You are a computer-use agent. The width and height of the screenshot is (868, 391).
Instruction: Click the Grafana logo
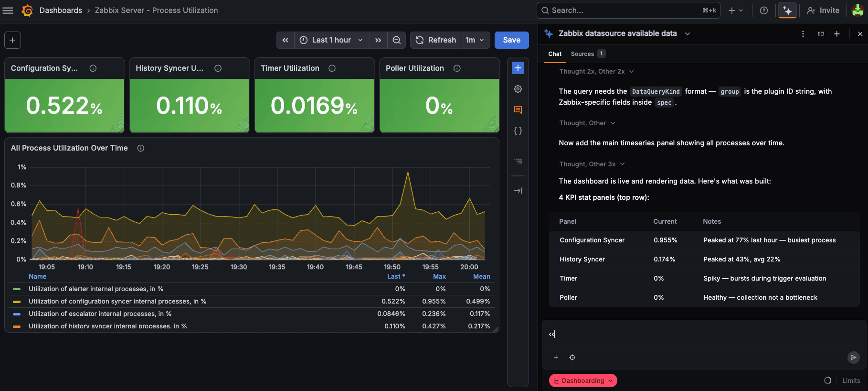click(27, 11)
